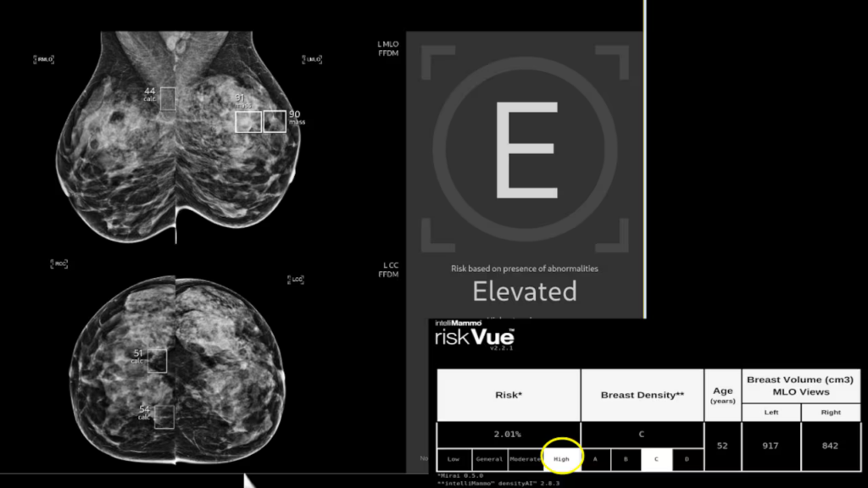Click the LMLO view marker
Screen dimensions: 868x488
(313, 59)
